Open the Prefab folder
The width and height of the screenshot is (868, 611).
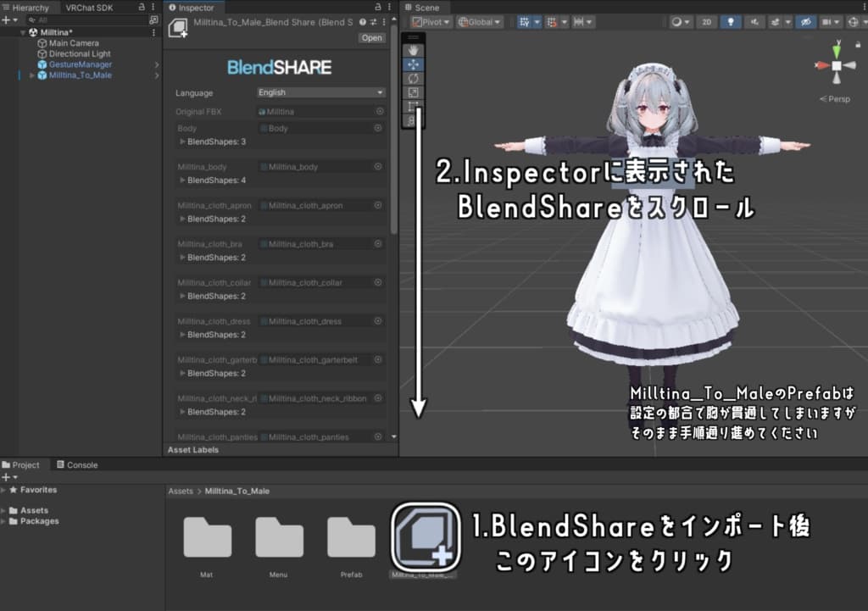tap(351, 547)
